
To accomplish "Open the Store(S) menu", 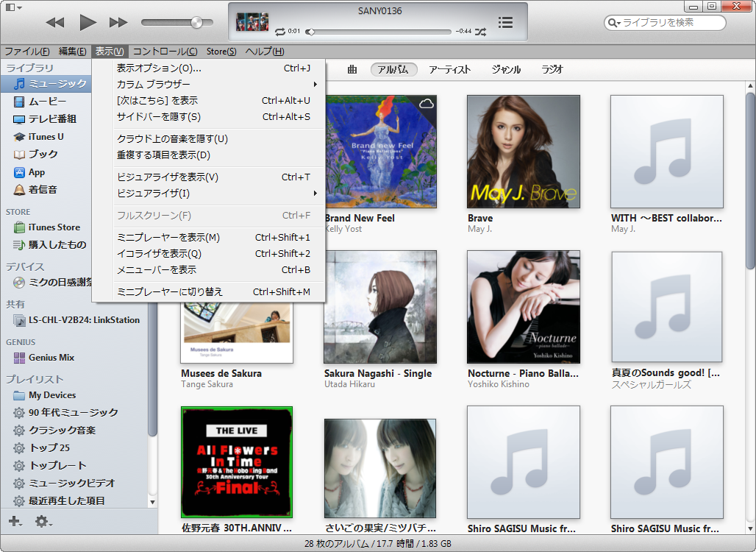I will (221, 51).
